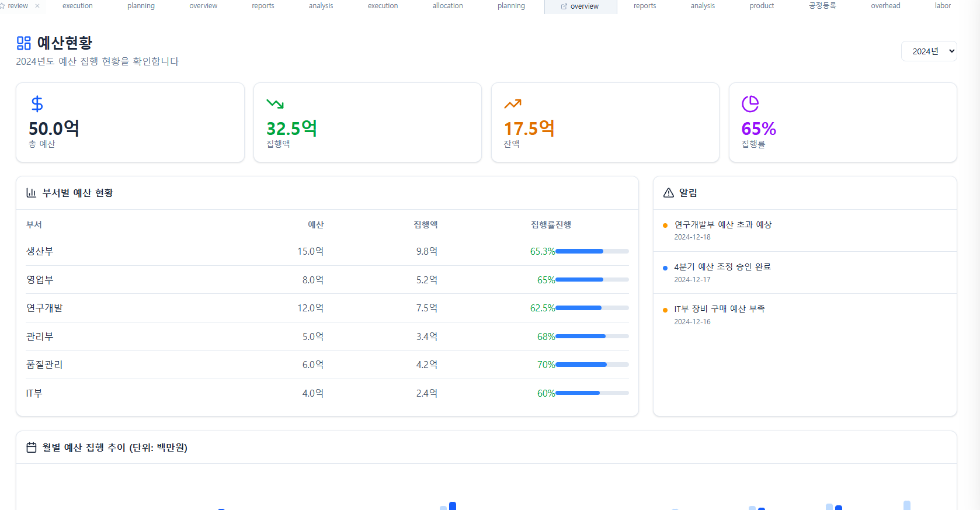The height and width of the screenshot is (510, 980).
Task: Switch to the allocation tab
Action: click(447, 6)
